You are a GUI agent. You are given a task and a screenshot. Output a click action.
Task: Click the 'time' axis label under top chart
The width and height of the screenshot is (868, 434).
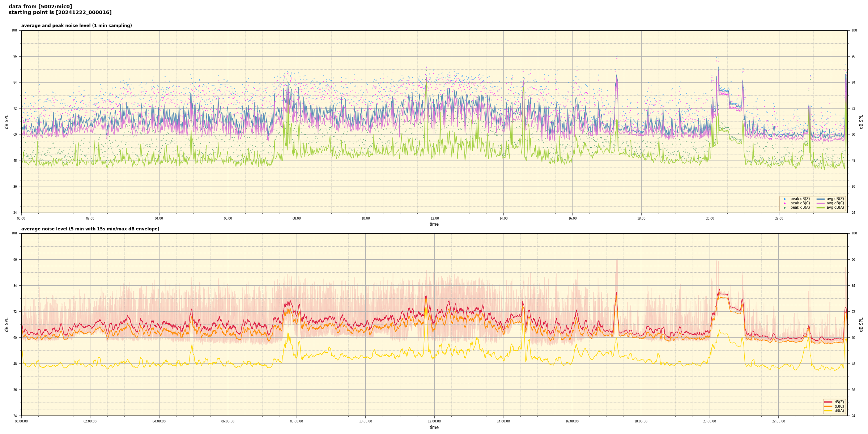pyautogui.click(x=434, y=224)
